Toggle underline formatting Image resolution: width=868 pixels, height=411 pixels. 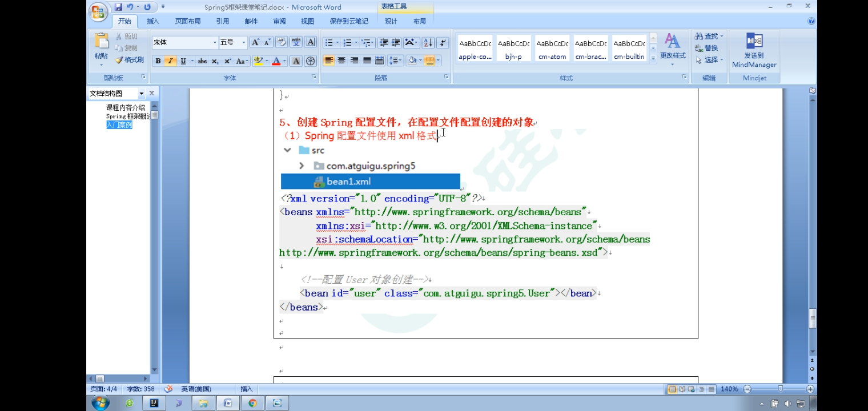(x=183, y=61)
